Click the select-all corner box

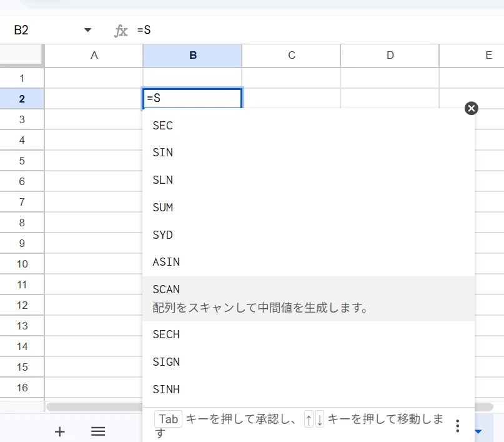pos(21,54)
